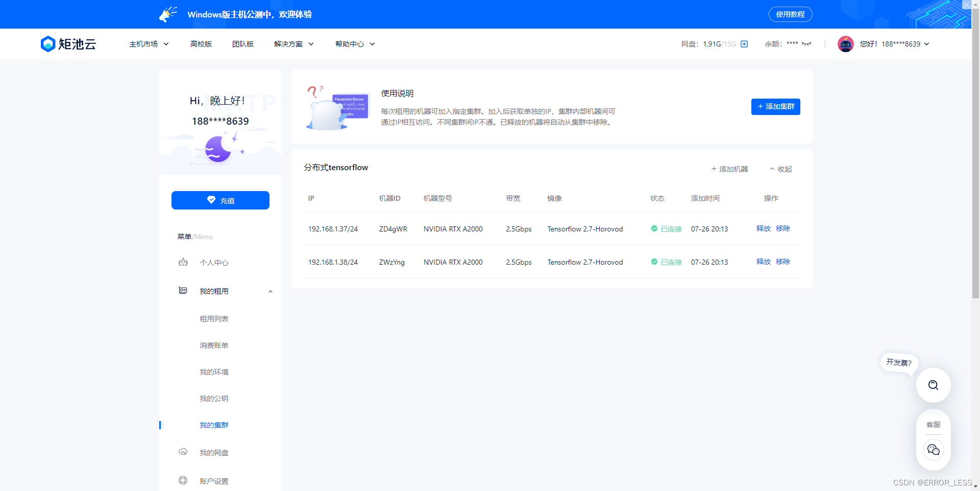Screen dimensions: 980x491
Task: Open 我的网盘 via the cloud icon
Action: [x=183, y=452]
